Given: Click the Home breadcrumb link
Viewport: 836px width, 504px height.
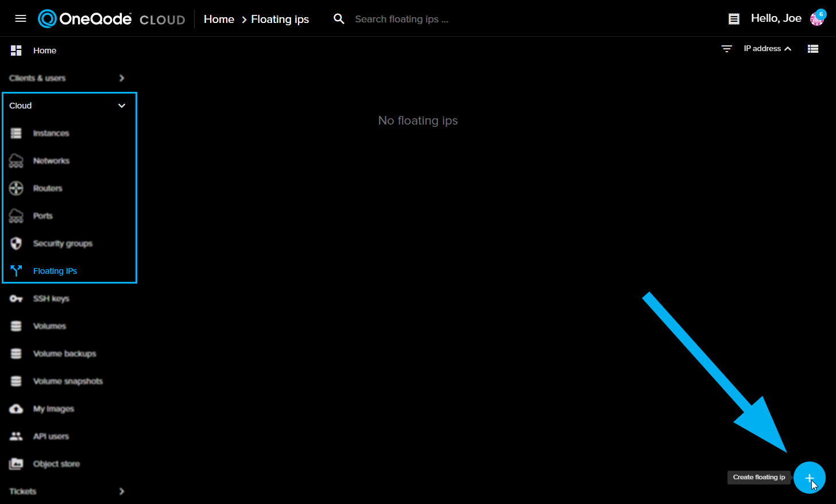Looking at the screenshot, I should pyautogui.click(x=219, y=18).
